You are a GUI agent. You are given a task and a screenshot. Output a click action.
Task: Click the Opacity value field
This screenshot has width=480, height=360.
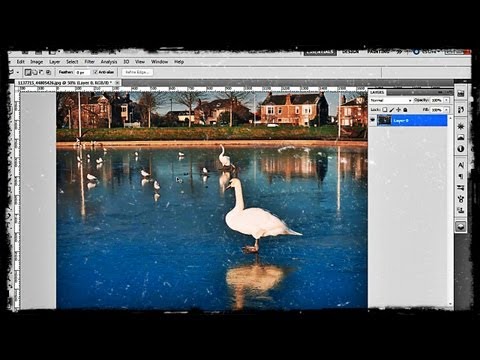[x=437, y=100]
